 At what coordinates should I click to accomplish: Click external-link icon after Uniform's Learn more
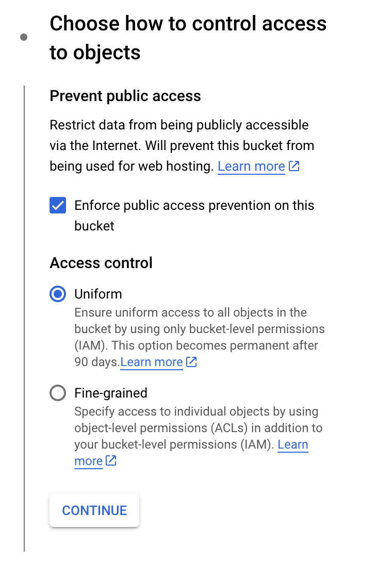coord(191,362)
